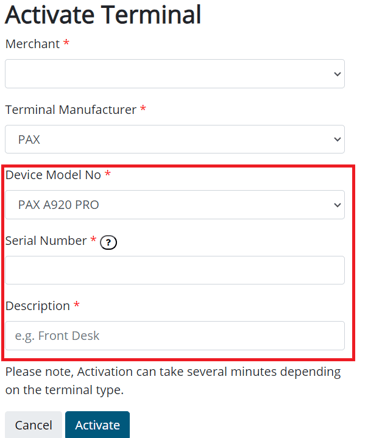Click the Description label text

tap(38, 306)
